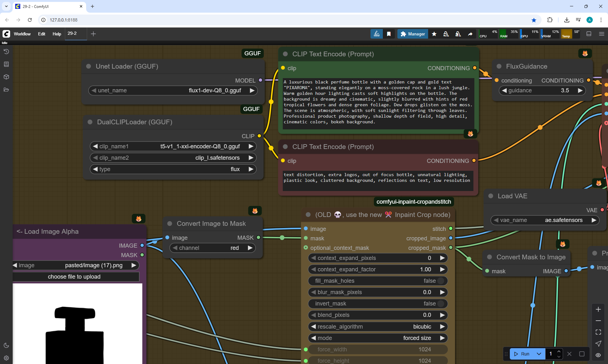The image size is (608, 364).
Task: Click the star icon next to Manager
Action: pyautogui.click(x=434, y=34)
